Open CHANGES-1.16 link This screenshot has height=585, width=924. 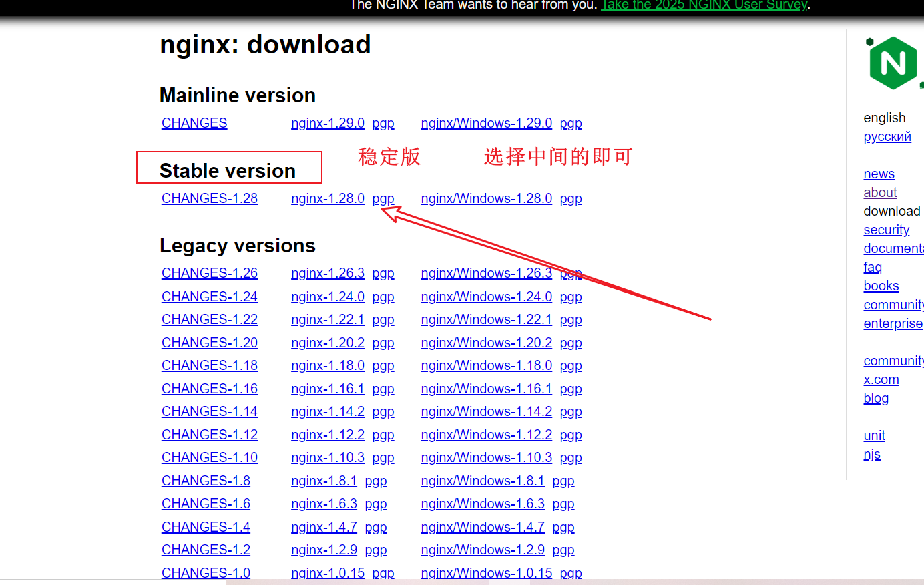click(x=210, y=389)
